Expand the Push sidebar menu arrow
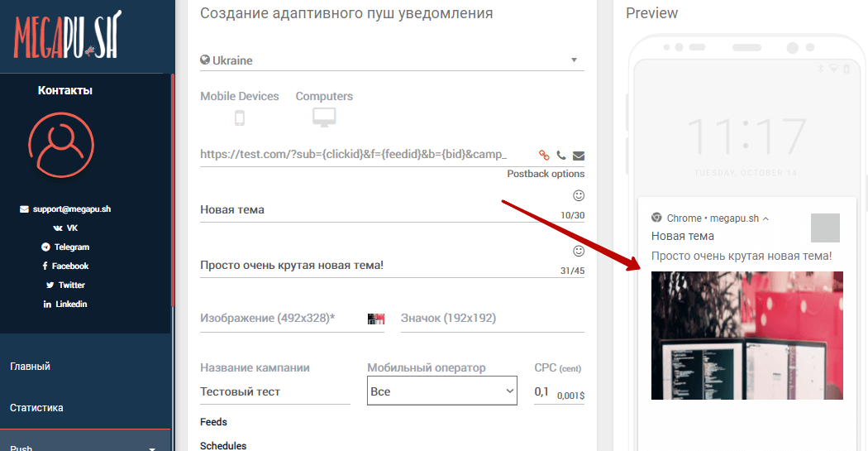This screenshot has height=451, width=868. click(152, 449)
